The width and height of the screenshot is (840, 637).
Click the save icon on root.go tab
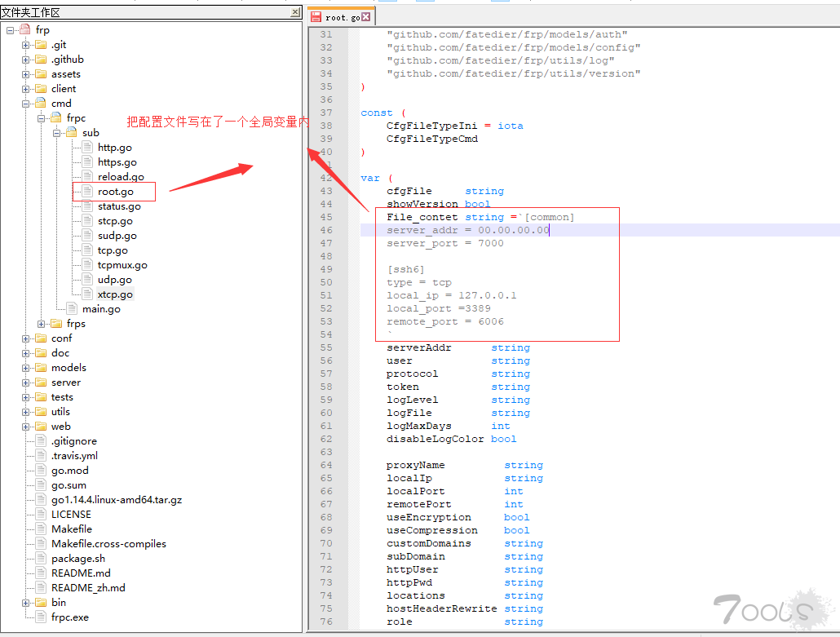(316, 17)
